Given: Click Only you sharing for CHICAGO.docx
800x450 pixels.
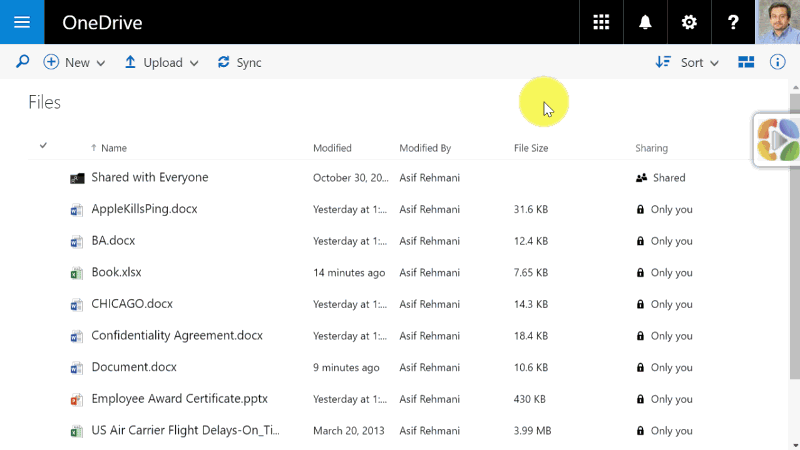Looking at the screenshot, I should click(x=665, y=304).
